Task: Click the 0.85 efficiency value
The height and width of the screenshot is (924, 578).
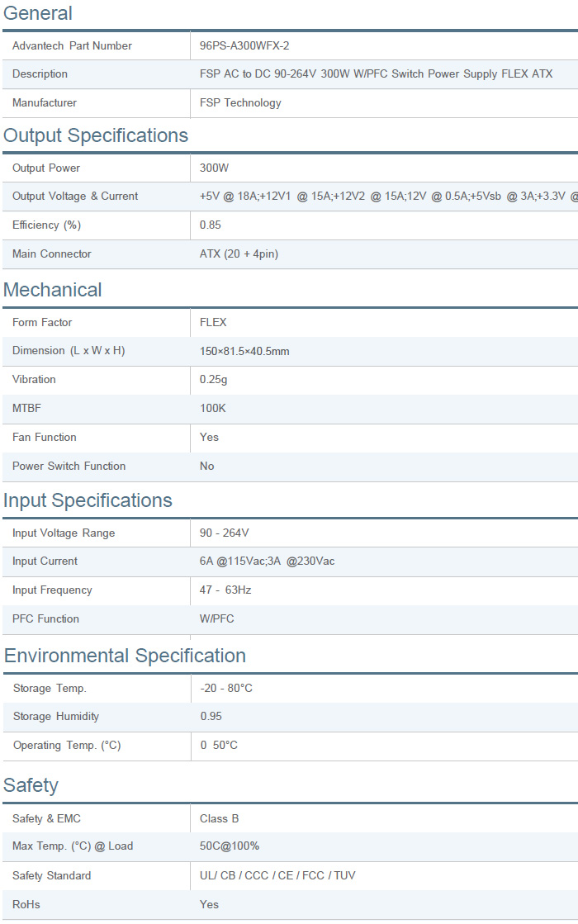Action: [211, 225]
